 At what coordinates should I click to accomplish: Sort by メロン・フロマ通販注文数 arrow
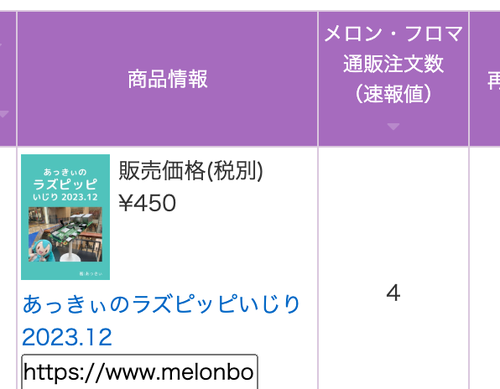pyautogui.click(x=393, y=127)
